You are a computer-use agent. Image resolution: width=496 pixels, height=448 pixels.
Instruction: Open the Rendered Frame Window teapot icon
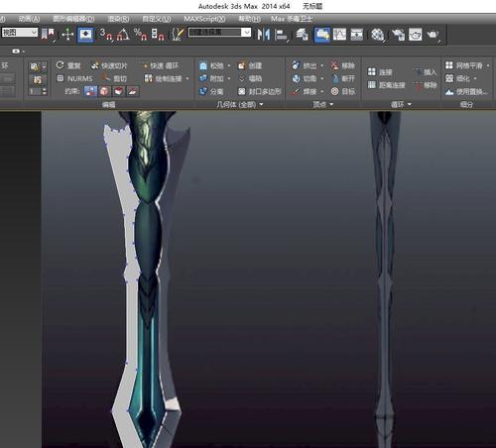pyautogui.click(x=416, y=35)
